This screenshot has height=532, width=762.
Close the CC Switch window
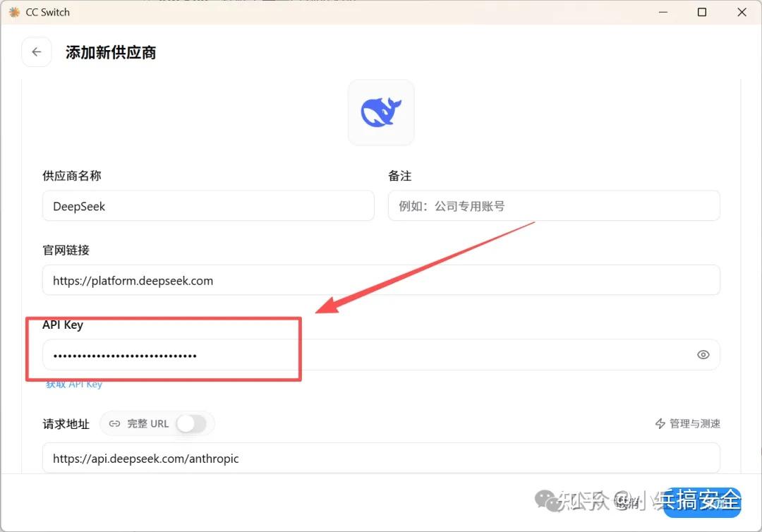742,12
